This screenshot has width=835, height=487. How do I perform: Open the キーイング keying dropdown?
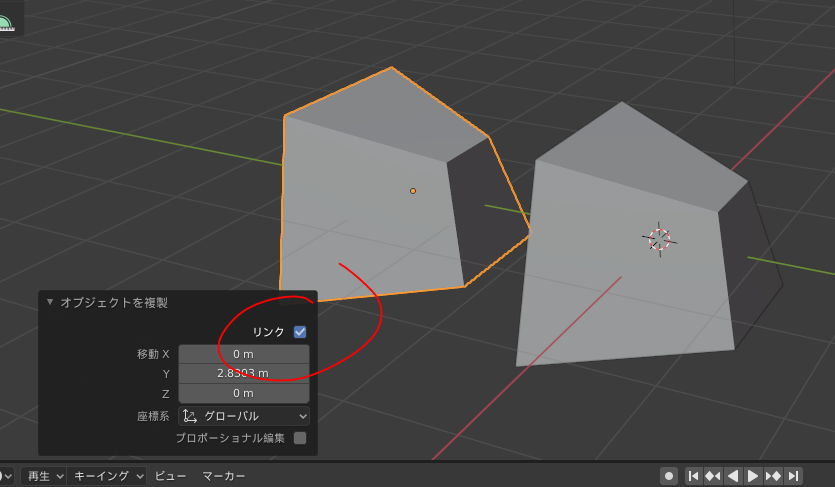coord(108,476)
